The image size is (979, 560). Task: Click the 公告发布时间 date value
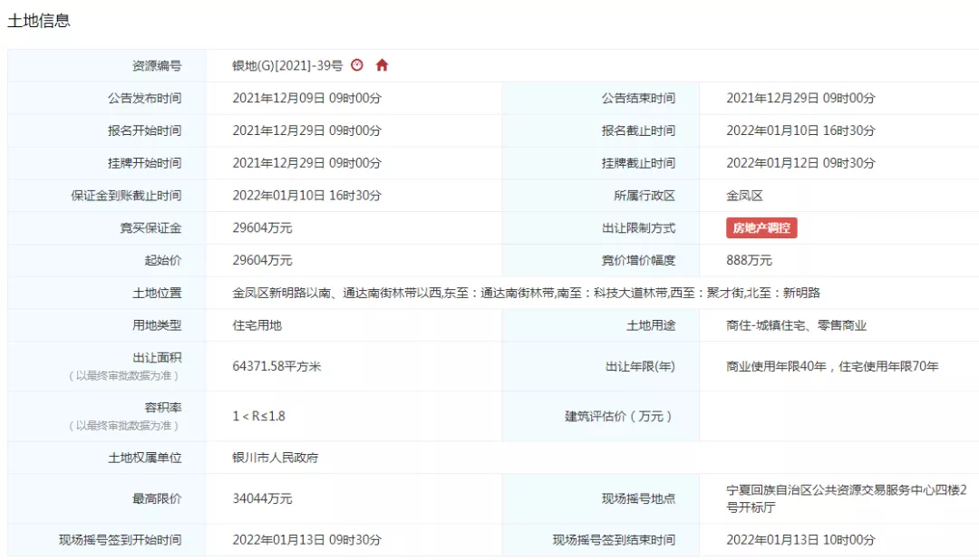(306, 98)
